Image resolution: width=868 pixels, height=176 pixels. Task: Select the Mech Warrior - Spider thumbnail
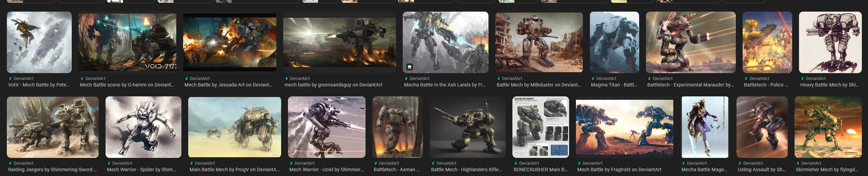tap(143, 127)
